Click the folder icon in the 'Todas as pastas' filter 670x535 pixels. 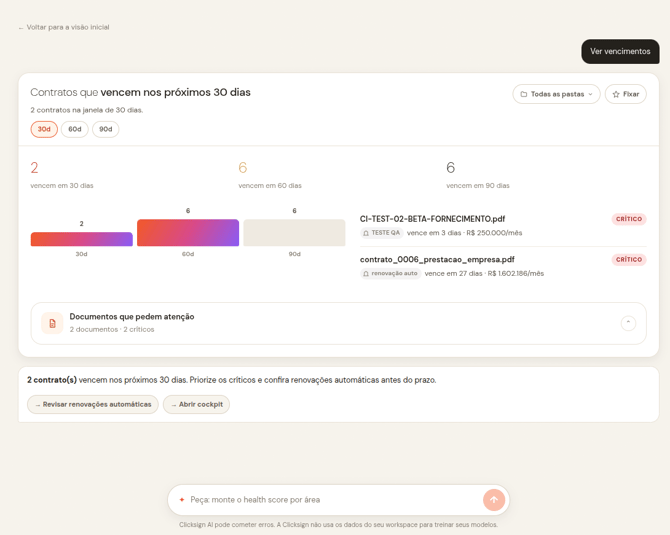click(x=523, y=94)
